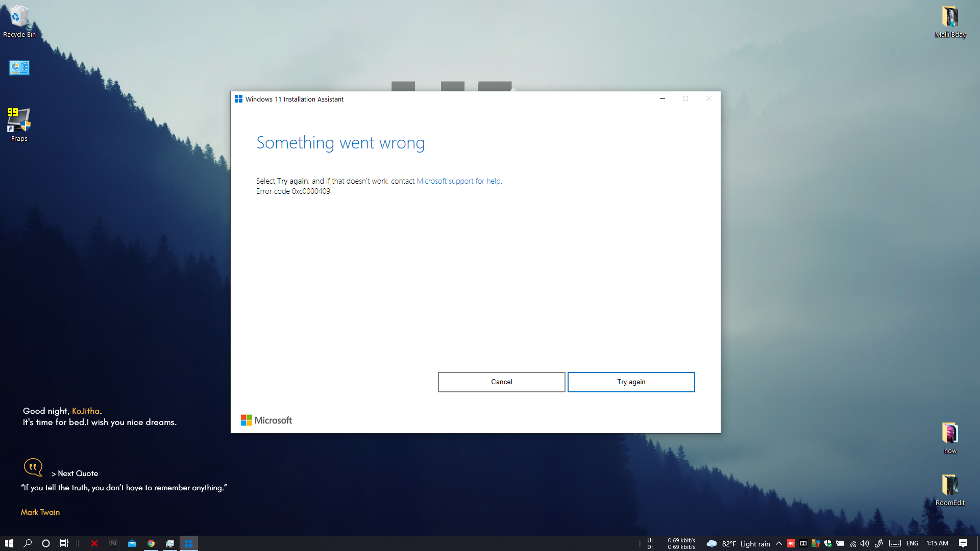The width and height of the screenshot is (980, 551).
Task: Open Task View from the taskbar
Action: click(x=64, y=543)
